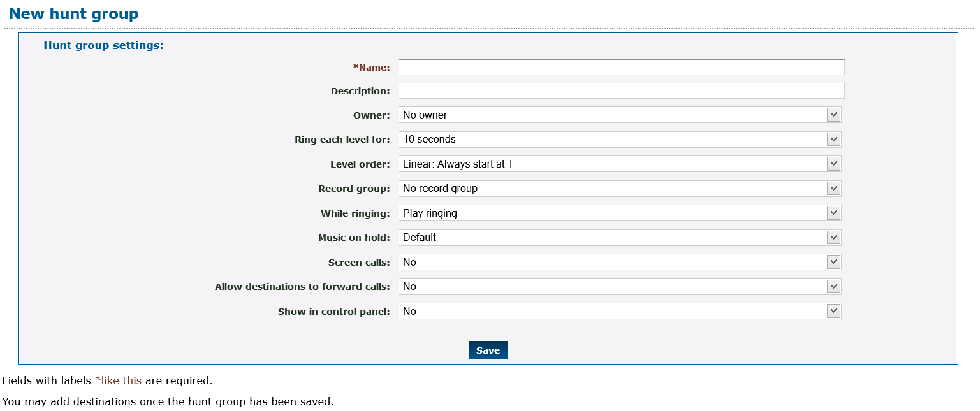980x411 pixels.
Task: Click the "New hunt group" page heading
Action: pyautogui.click(x=73, y=14)
